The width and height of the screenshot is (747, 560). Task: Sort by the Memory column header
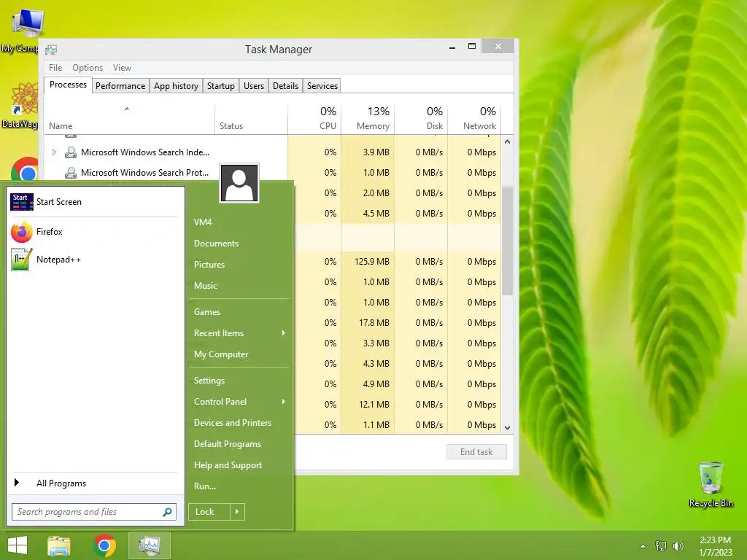(x=368, y=117)
